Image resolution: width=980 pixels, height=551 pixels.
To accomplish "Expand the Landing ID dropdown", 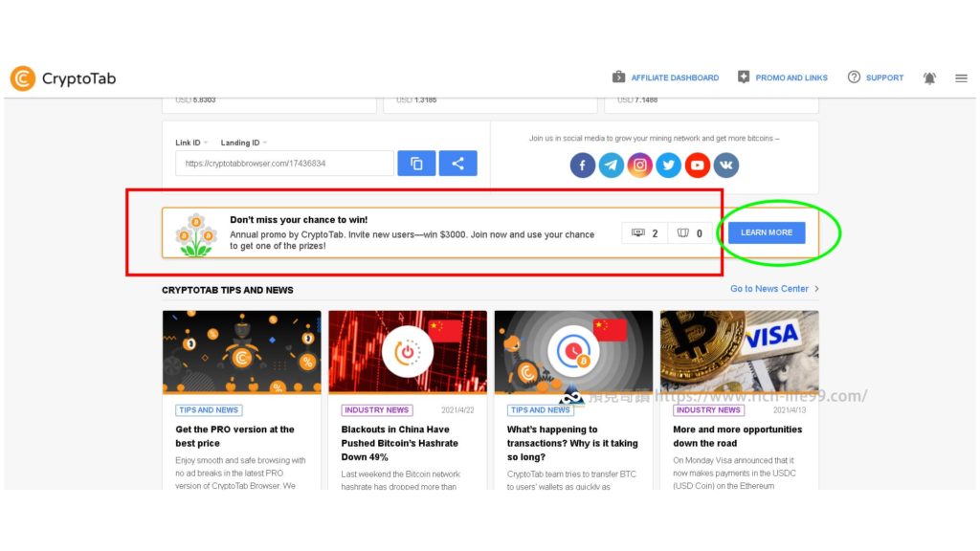I will [244, 143].
